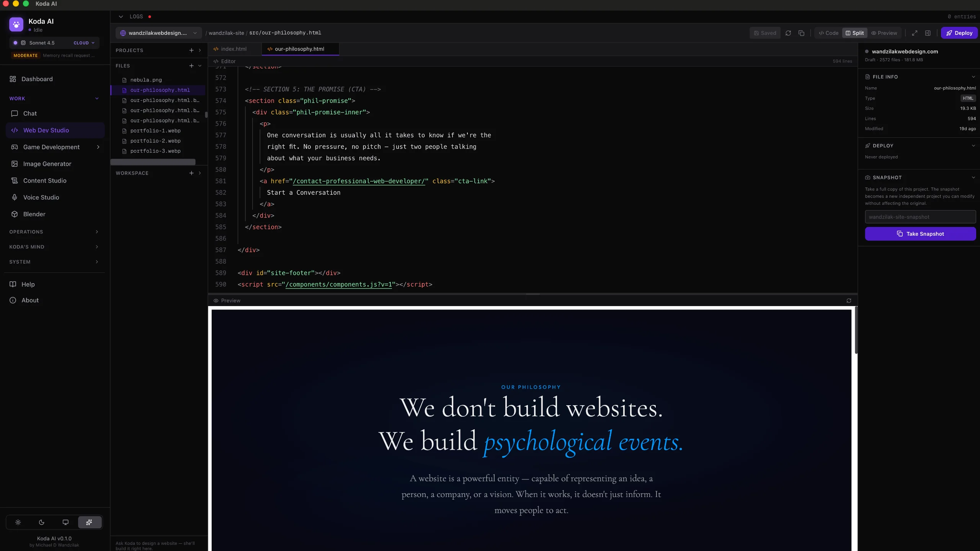Select our-philosophy.html in file list

tap(160, 90)
